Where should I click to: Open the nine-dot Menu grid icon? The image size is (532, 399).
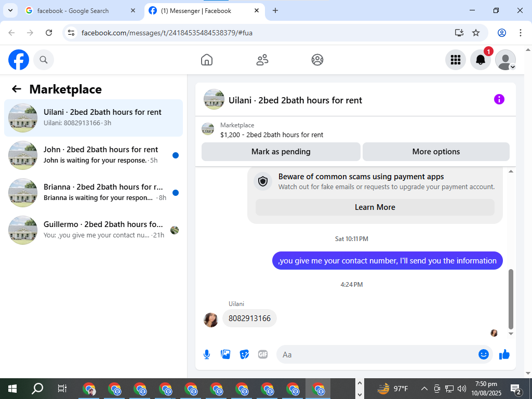tap(455, 60)
